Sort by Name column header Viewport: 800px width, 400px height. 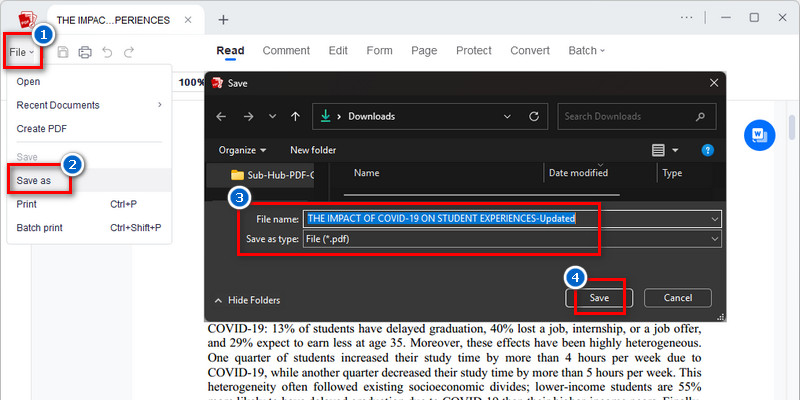point(366,173)
